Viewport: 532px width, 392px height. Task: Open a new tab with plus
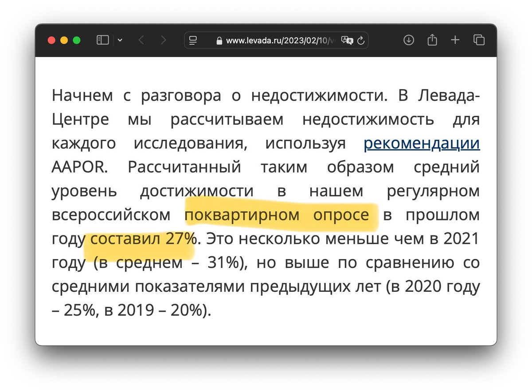coord(455,40)
